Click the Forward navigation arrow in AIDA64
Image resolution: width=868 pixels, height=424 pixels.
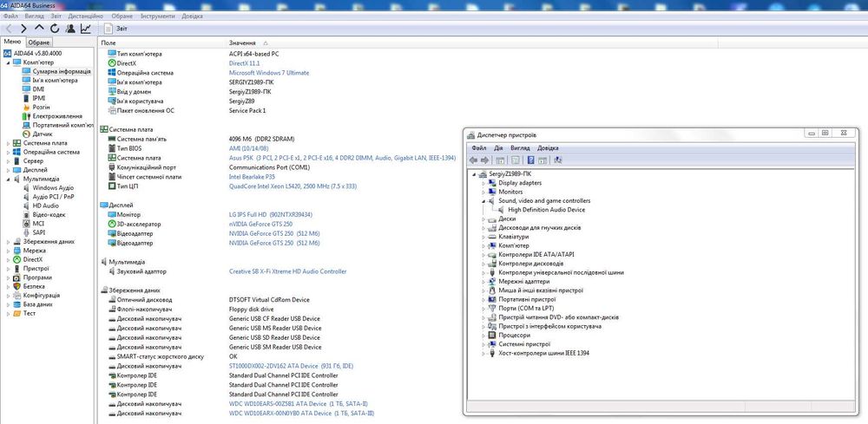tap(23, 29)
